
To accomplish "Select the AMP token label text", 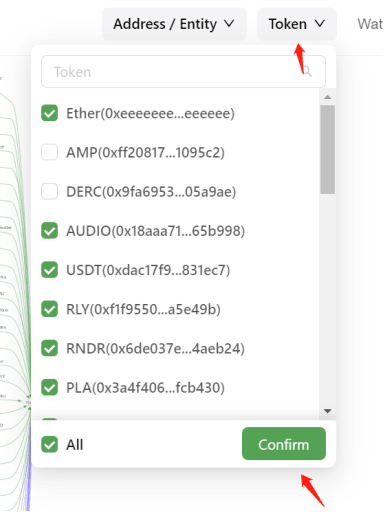I will point(145,153).
